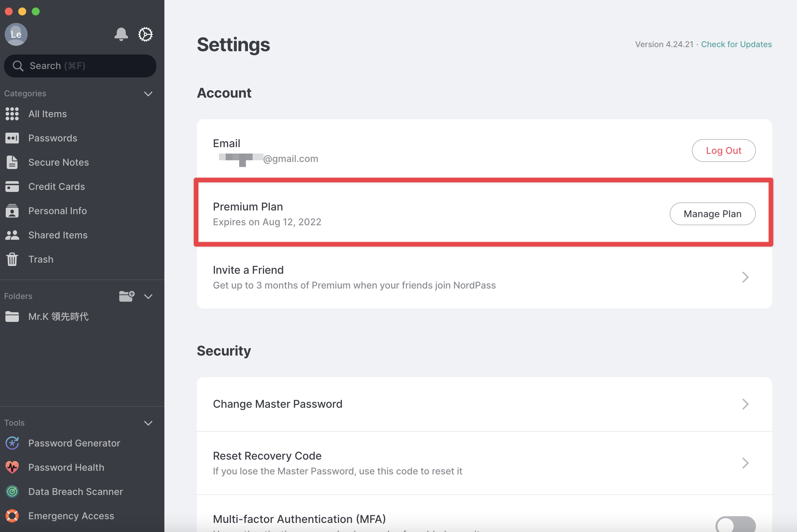Click the Manage Plan button
This screenshot has height=532, width=797.
[x=712, y=214]
